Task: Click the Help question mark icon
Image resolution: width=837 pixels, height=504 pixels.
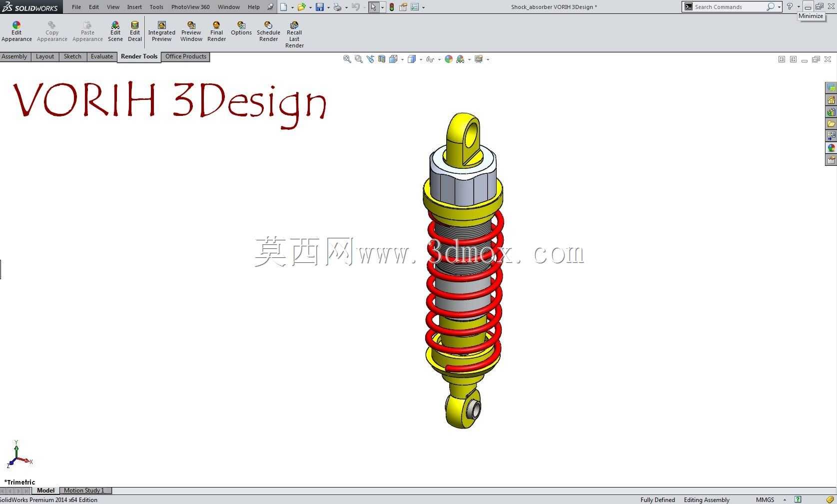Action: [790, 6]
